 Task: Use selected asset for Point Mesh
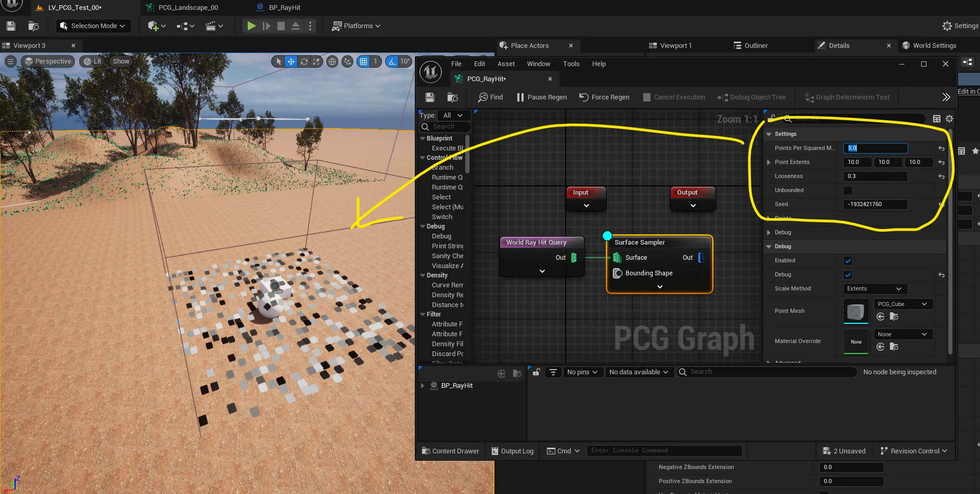point(881,317)
